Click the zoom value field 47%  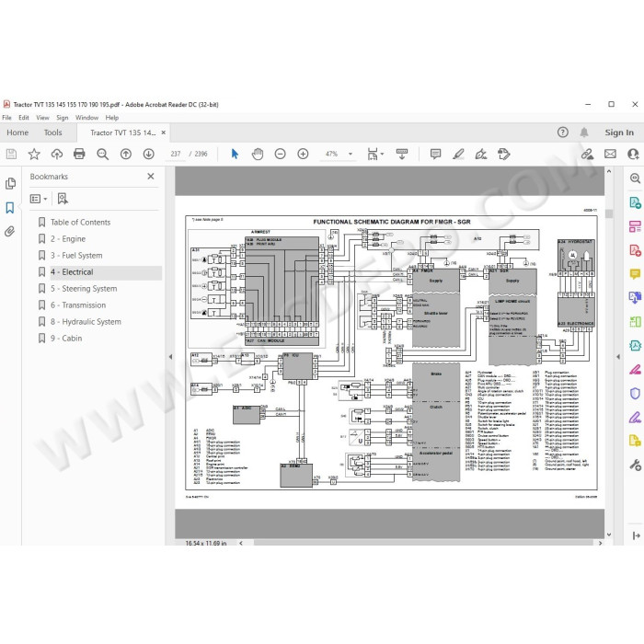tap(332, 154)
